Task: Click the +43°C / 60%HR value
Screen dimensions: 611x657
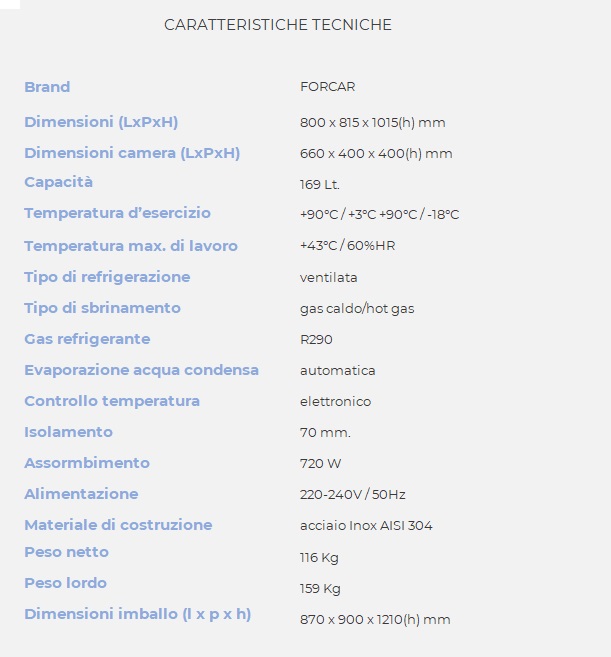Action: click(x=347, y=246)
